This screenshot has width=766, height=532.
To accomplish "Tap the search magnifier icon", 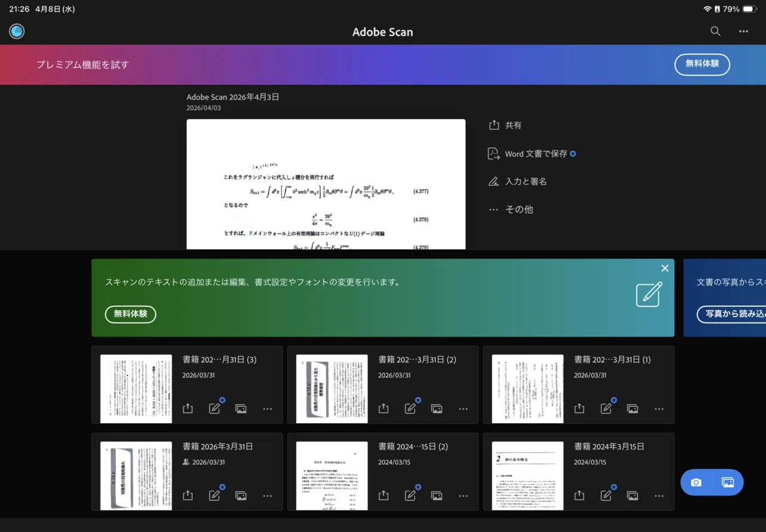I will coord(715,32).
